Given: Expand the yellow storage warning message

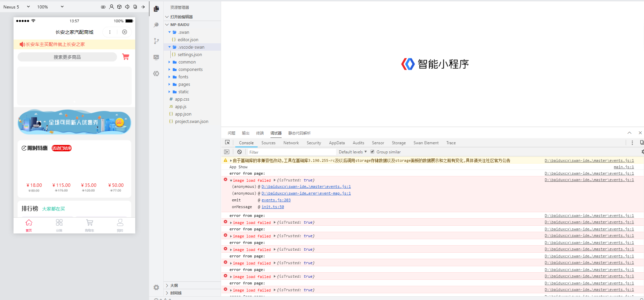Looking at the screenshot, I should (231, 160).
